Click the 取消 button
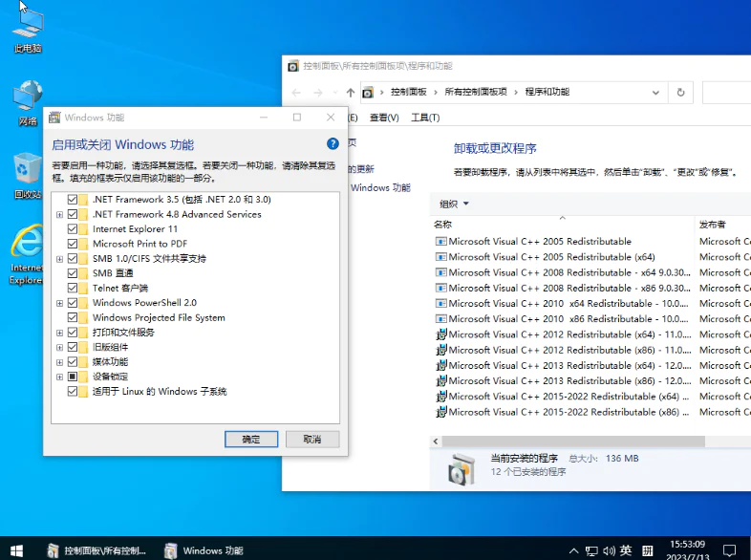 tap(312, 440)
